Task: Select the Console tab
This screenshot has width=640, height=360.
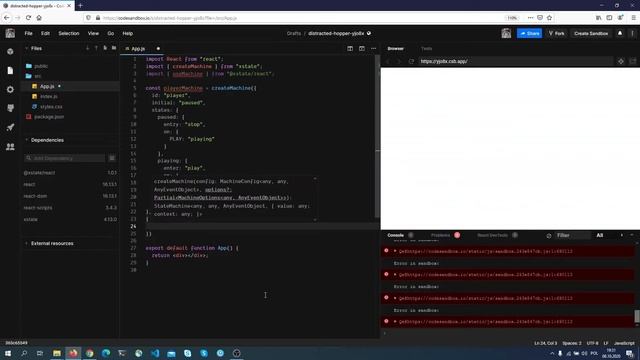Action: coord(396,235)
